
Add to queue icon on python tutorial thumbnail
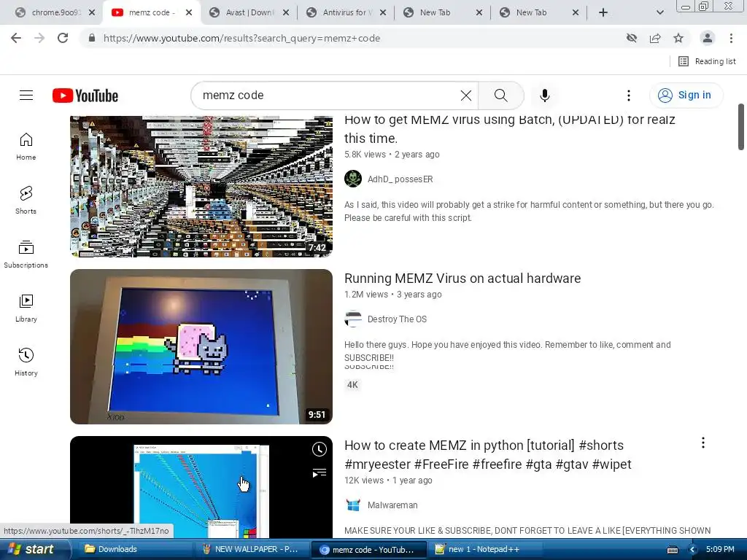pyautogui.click(x=320, y=472)
